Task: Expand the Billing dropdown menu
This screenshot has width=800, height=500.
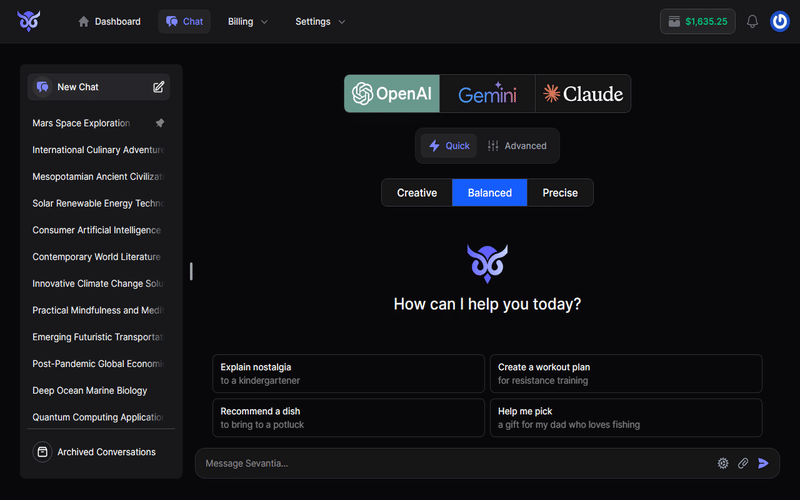Action: point(248,21)
